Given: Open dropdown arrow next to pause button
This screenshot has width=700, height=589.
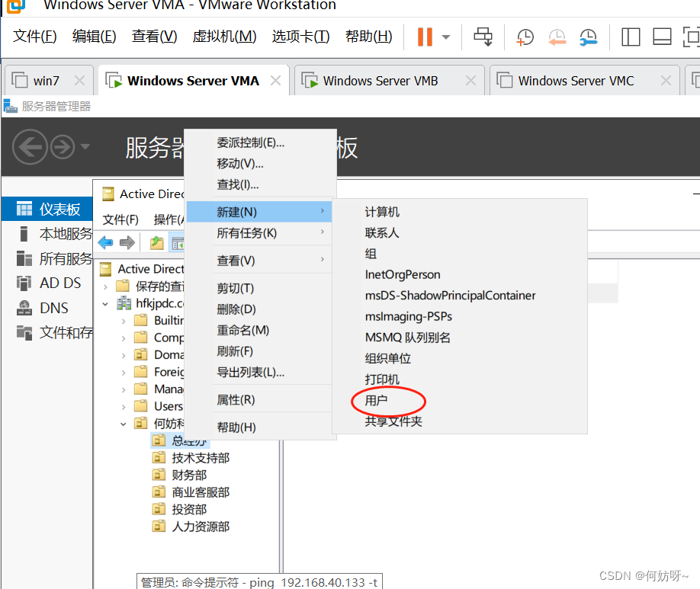Looking at the screenshot, I should pyautogui.click(x=446, y=37).
